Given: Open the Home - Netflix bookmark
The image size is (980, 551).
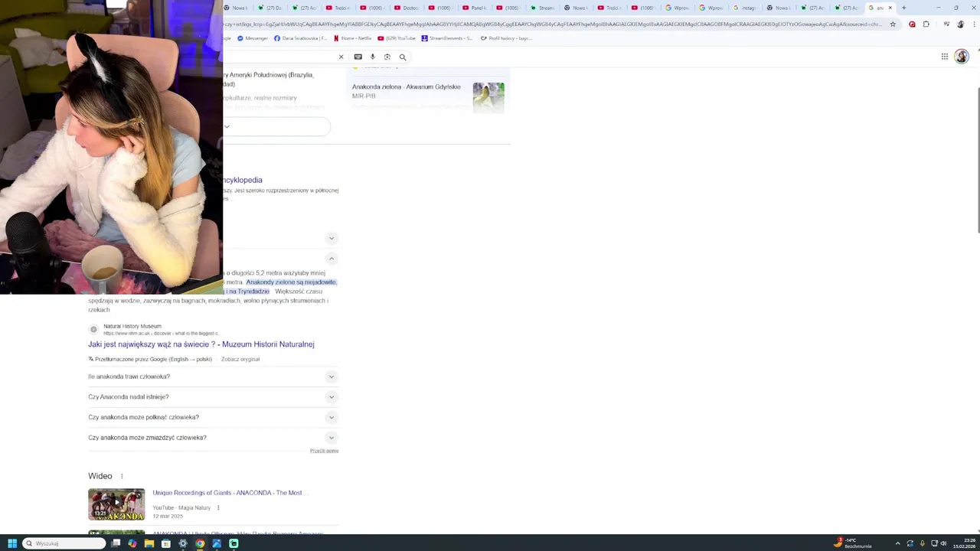Looking at the screenshot, I should [x=353, y=38].
